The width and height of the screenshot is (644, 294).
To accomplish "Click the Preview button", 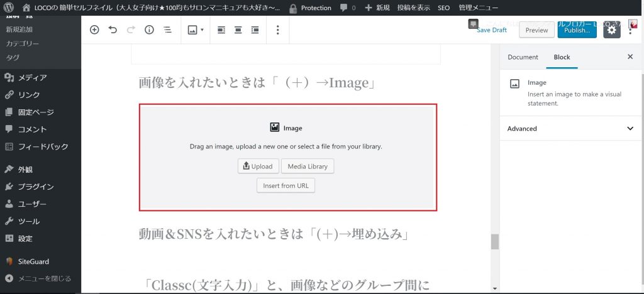I will click(x=537, y=30).
